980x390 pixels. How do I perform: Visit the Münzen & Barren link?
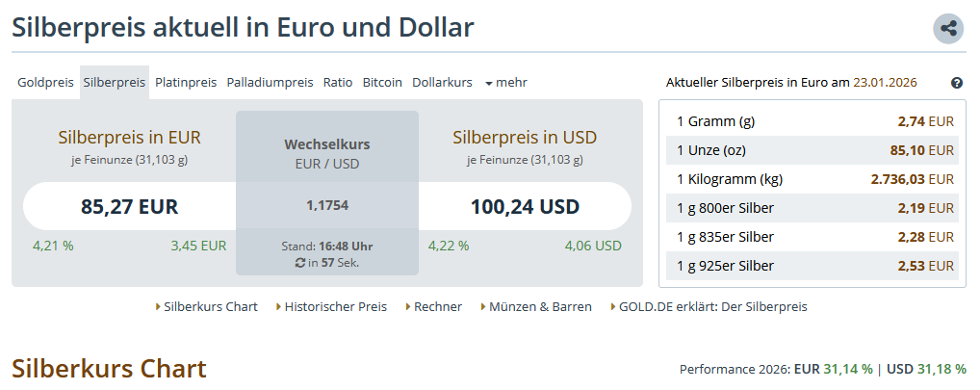click(540, 307)
